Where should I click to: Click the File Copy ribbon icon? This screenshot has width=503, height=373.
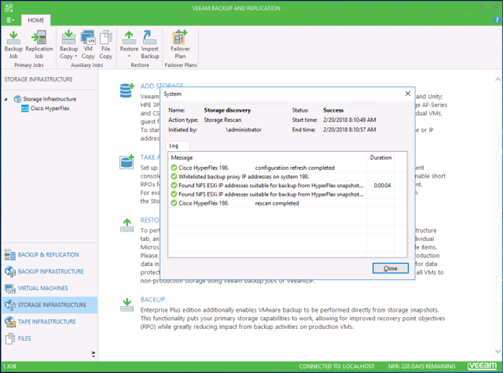(106, 45)
